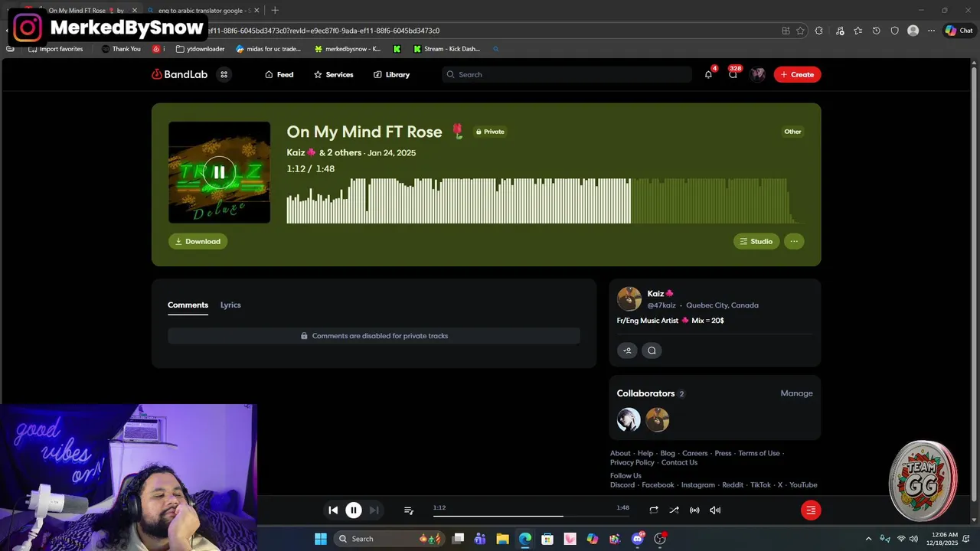The height and width of the screenshot is (551, 980).
Task: Open a new browser tab
Action: click(275, 11)
